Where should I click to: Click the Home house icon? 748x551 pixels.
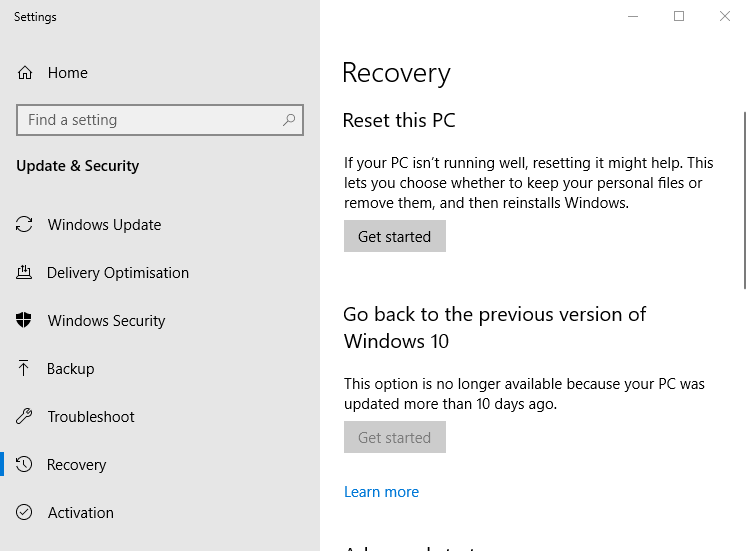coord(25,73)
